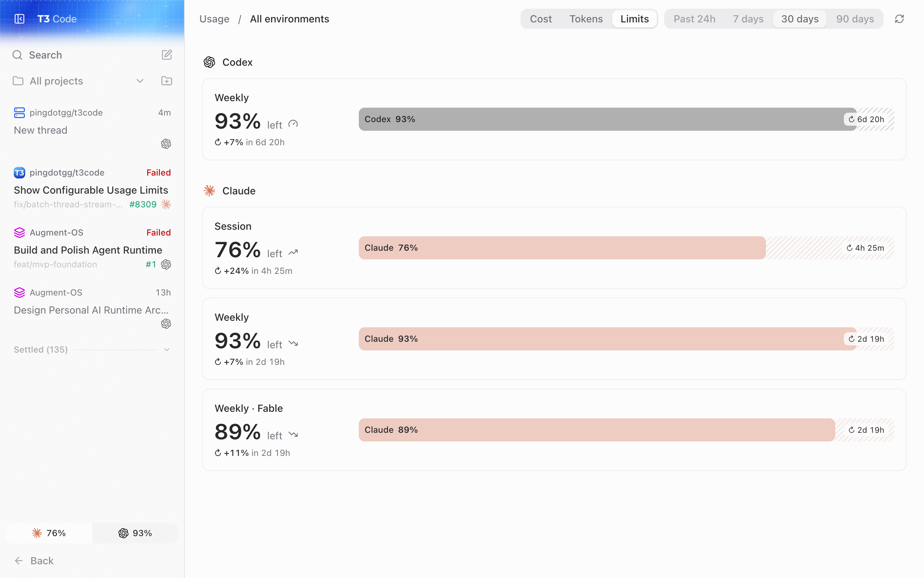The width and height of the screenshot is (924, 578).
Task: Click the reset icon beside +11% in 2d 19h
Action: click(x=218, y=453)
